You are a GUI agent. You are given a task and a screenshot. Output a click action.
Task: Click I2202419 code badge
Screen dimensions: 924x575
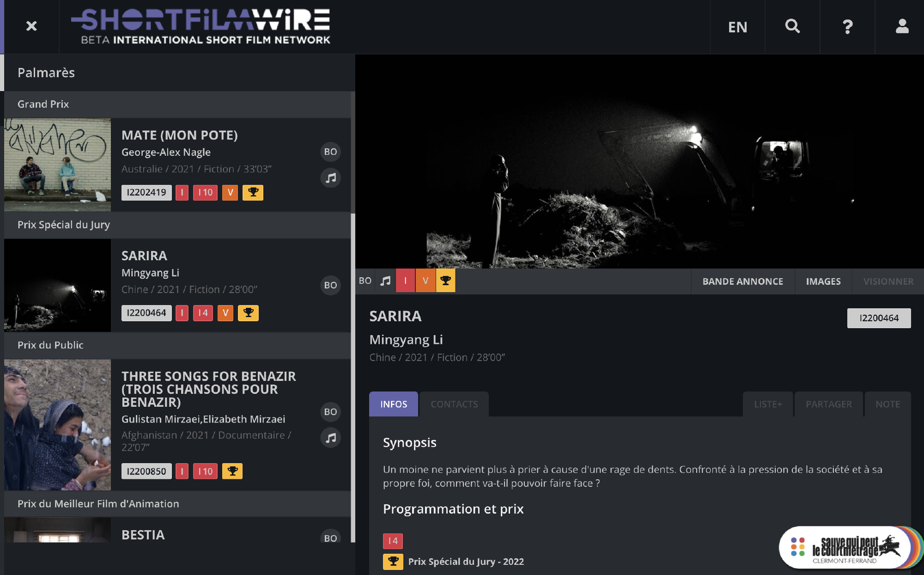146,192
